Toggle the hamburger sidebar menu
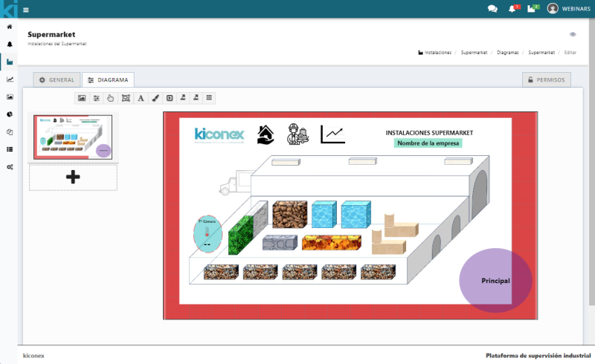The width and height of the screenshot is (595, 364). click(26, 10)
